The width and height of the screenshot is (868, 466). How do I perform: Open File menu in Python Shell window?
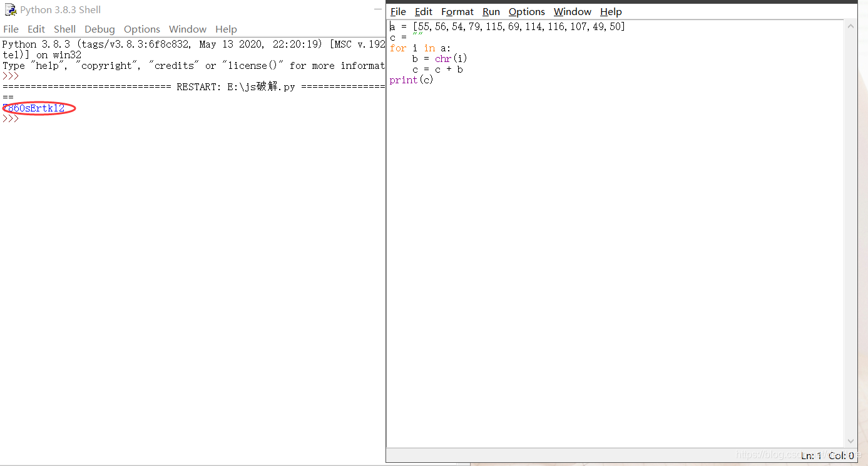tap(11, 29)
